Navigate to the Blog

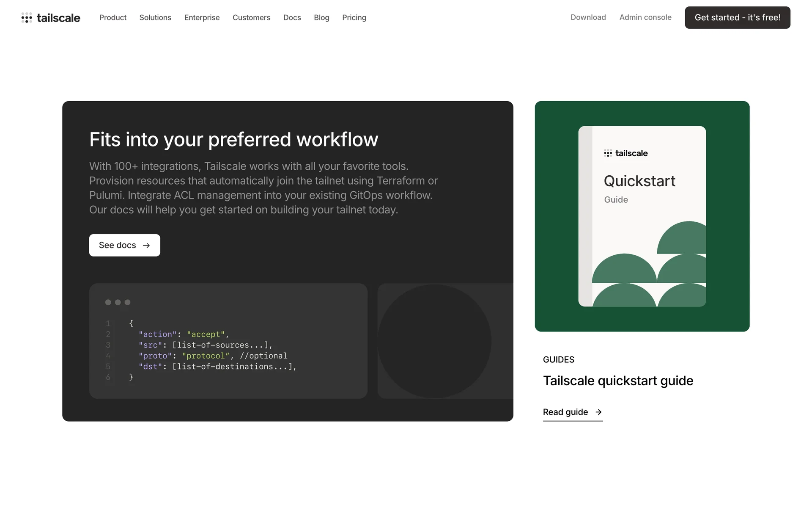pyautogui.click(x=321, y=18)
